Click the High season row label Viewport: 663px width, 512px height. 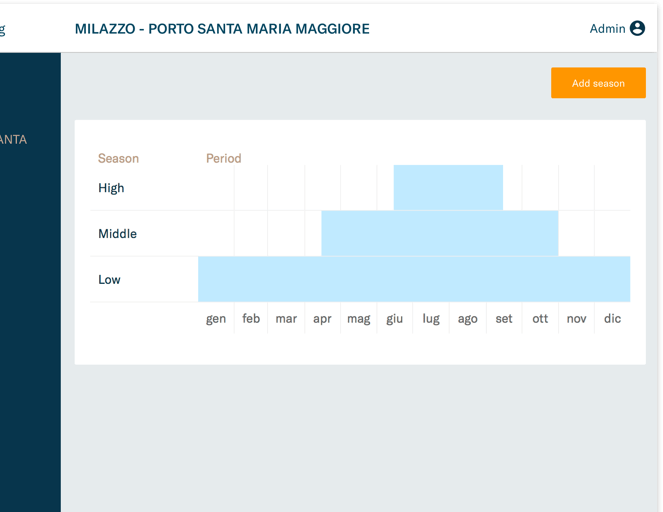[x=111, y=188]
